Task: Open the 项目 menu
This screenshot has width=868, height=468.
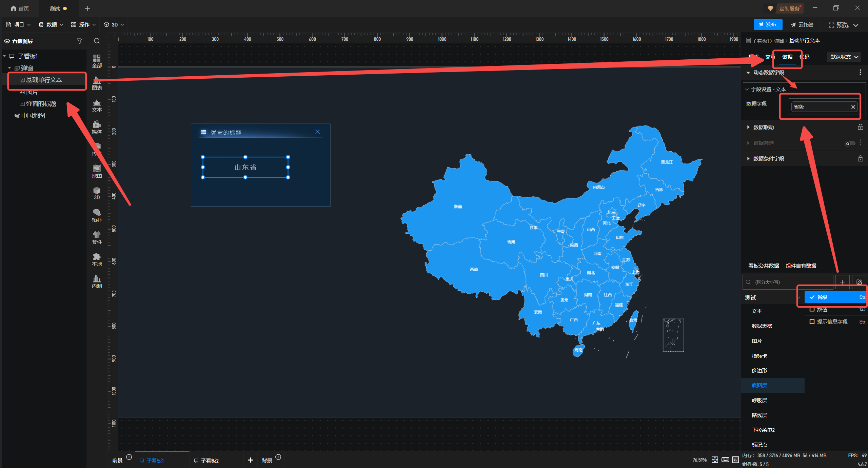Action: 18,25
